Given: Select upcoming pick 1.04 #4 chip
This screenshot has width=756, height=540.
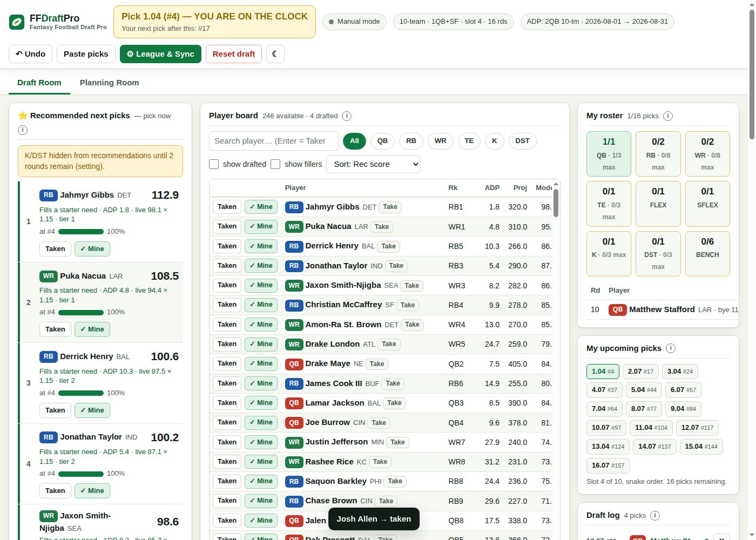Looking at the screenshot, I should 603,372.
